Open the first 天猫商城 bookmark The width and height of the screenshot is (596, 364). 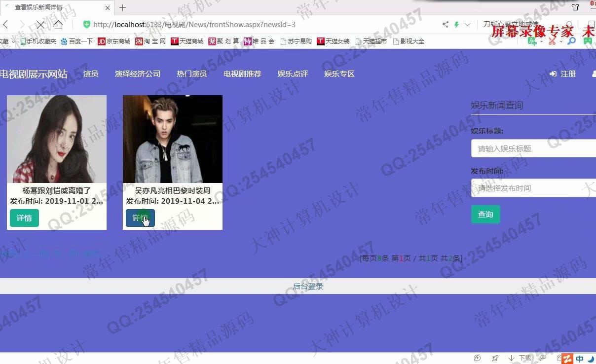[187, 41]
